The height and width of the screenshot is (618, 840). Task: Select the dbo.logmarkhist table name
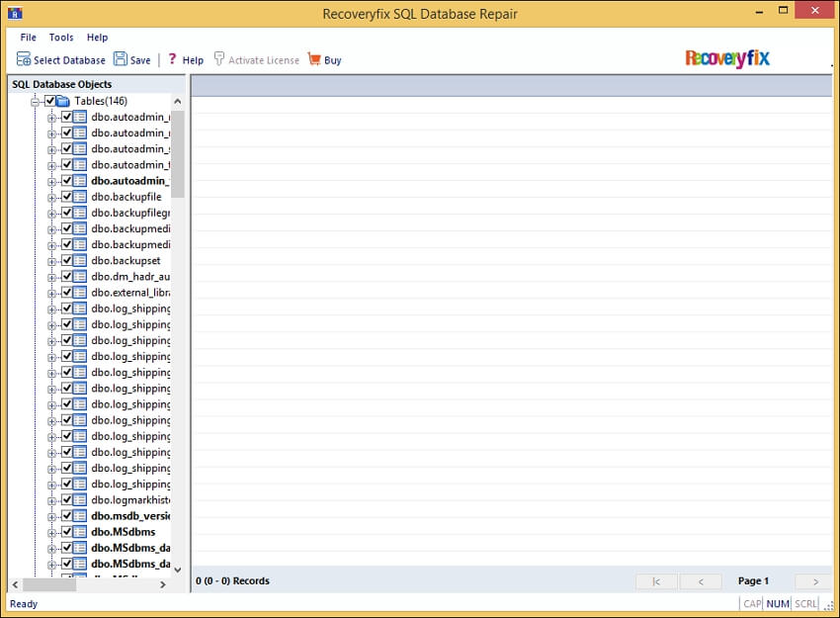130,500
